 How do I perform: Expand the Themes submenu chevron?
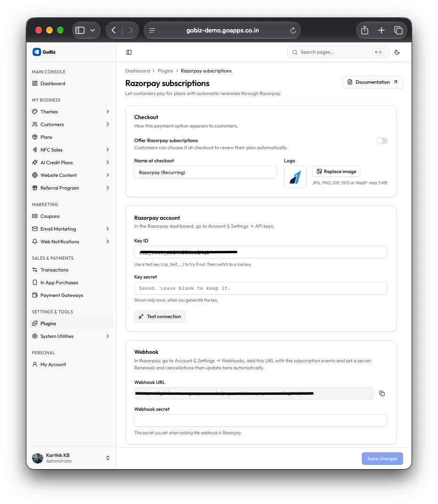tap(108, 112)
